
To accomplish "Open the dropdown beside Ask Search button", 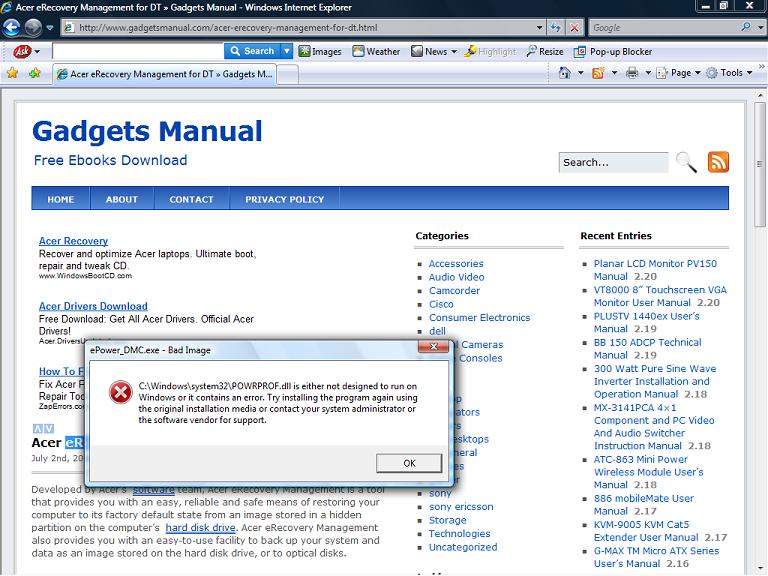I will [x=287, y=51].
